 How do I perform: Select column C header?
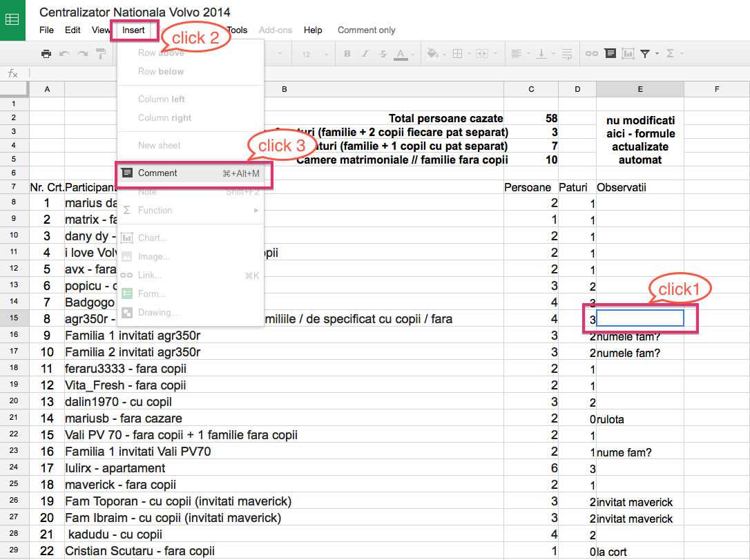click(531, 90)
